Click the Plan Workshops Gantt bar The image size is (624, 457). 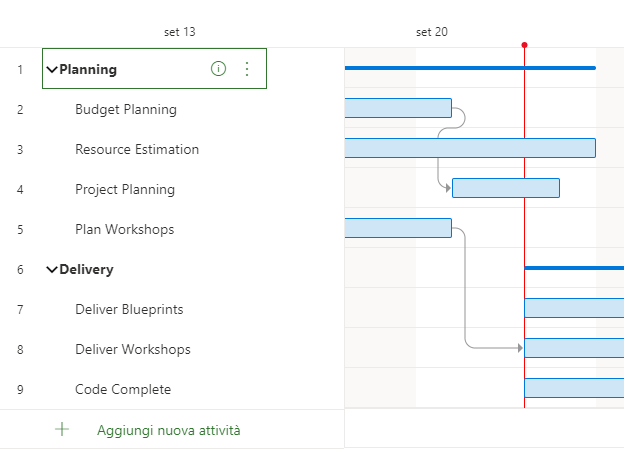tap(397, 228)
